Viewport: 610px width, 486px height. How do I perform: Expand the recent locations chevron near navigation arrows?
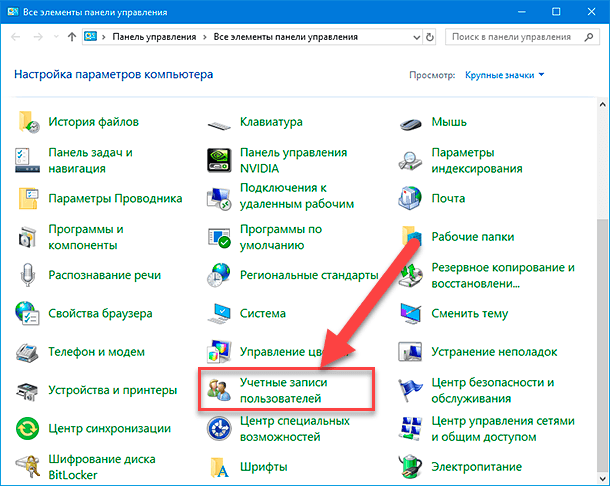click(x=54, y=37)
